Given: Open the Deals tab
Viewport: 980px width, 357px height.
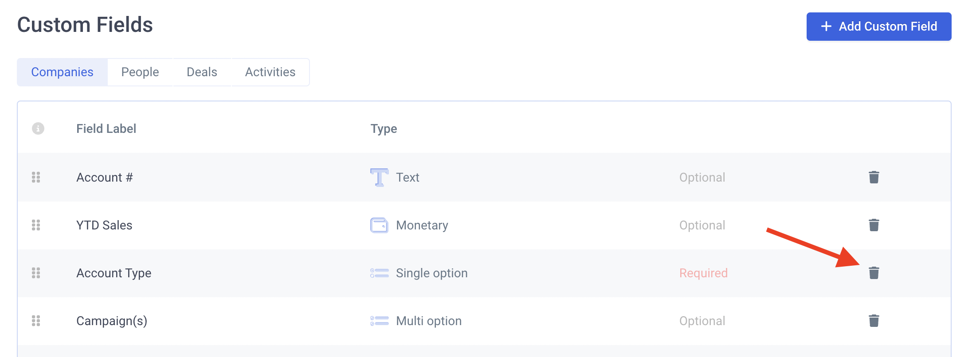Looking at the screenshot, I should click(x=202, y=72).
